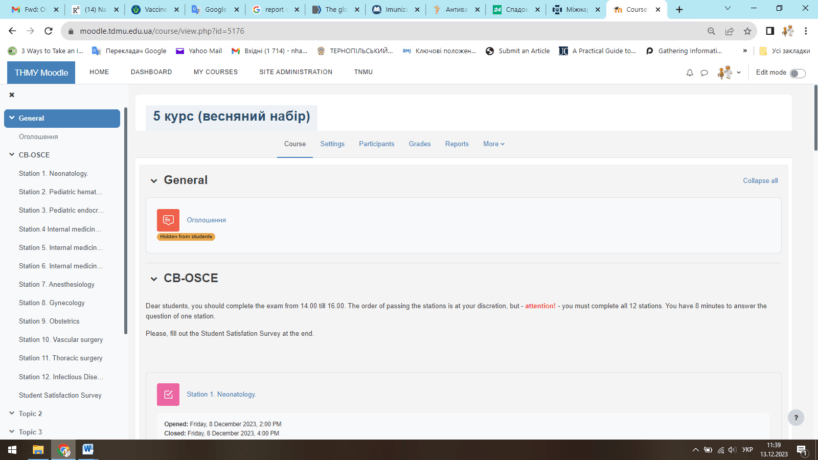Open the user profile menu dropdown
The image size is (818, 460).
pyautogui.click(x=729, y=73)
